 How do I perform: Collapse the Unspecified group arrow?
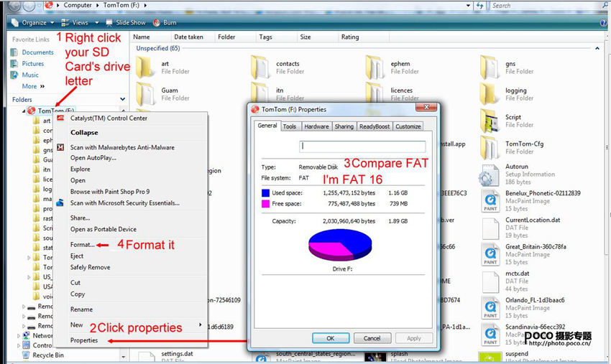(597, 48)
